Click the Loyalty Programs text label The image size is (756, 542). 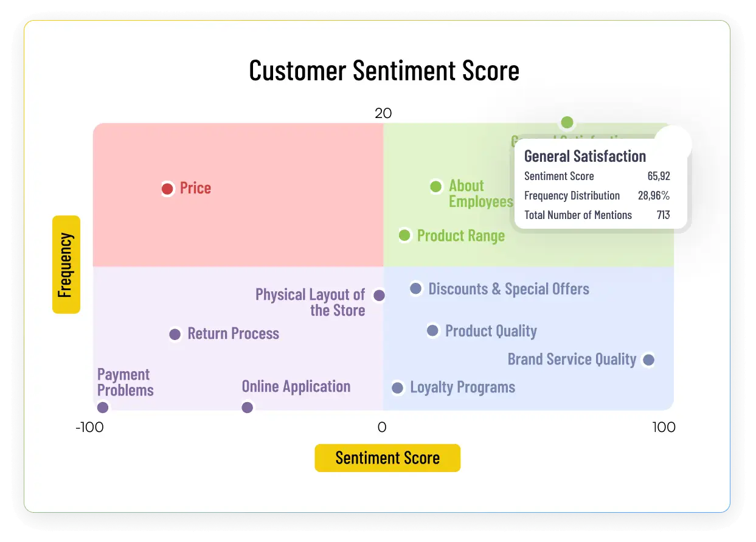click(x=463, y=387)
